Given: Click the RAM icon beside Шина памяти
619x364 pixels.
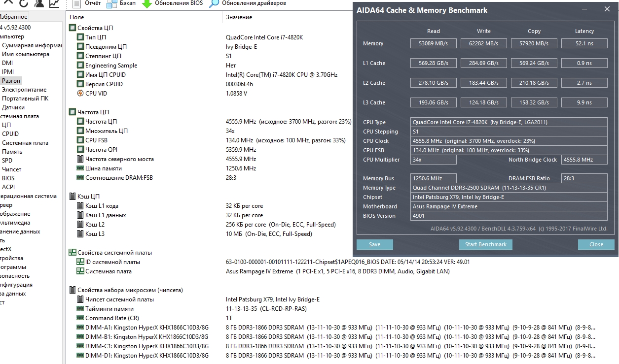Looking at the screenshot, I should [x=80, y=168].
